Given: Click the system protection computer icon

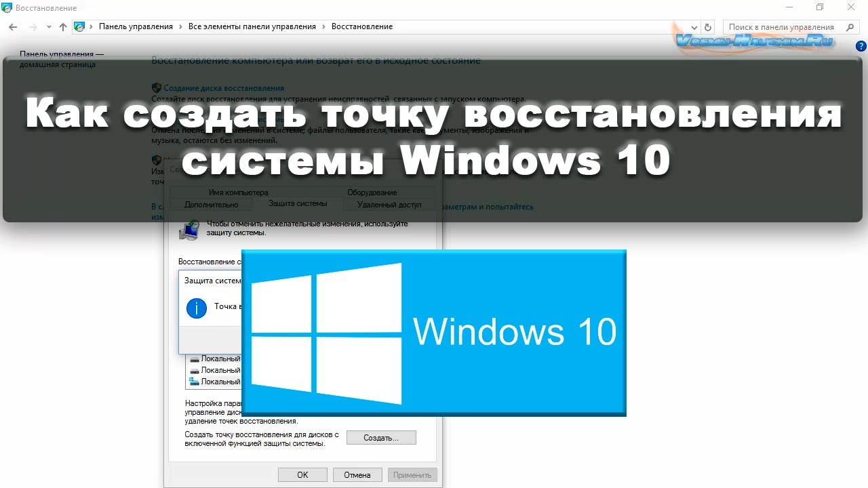Looking at the screenshot, I should pos(189,230).
